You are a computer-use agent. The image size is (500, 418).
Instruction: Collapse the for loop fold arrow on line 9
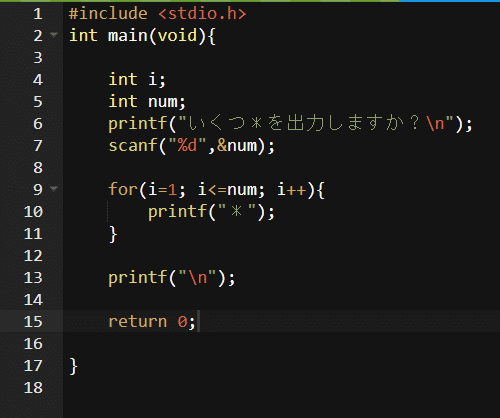tap(54, 189)
